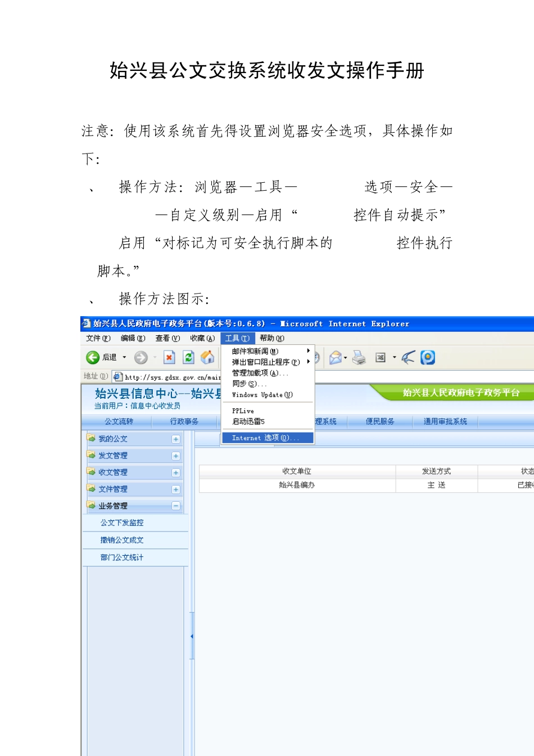The width and height of the screenshot is (534, 756).
Task: Click 当前用户：信息中心收发员 text
Action: tap(137, 406)
